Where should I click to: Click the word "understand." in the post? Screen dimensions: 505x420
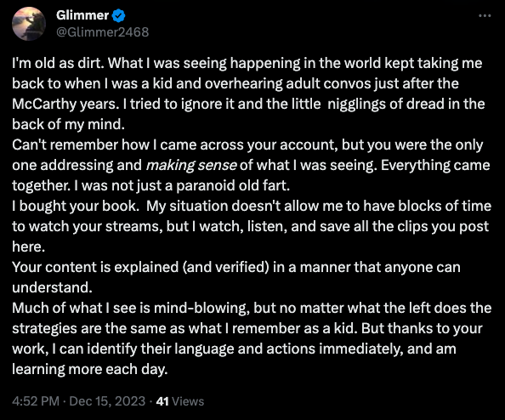tap(52, 287)
